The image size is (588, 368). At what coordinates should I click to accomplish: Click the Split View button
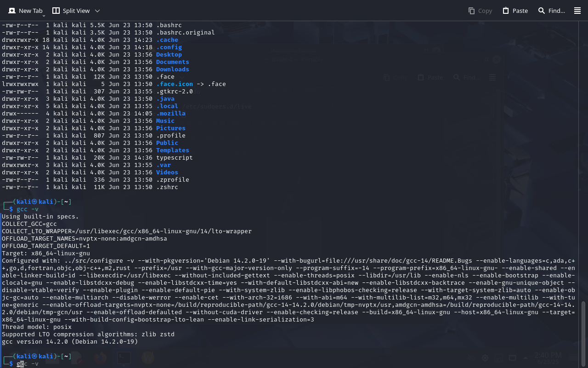tap(71, 11)
